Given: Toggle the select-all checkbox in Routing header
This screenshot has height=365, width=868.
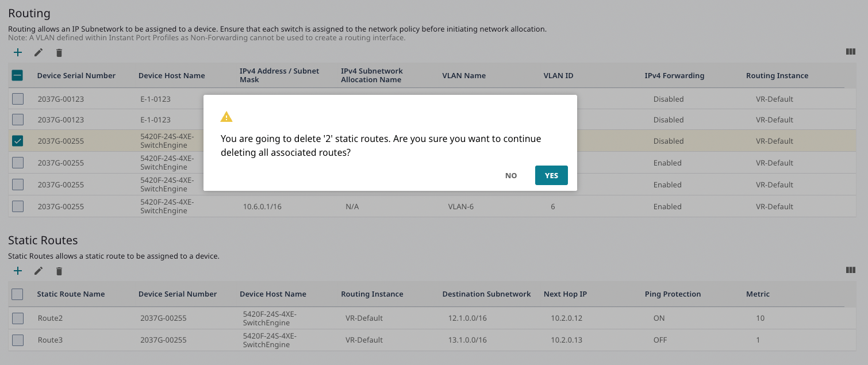Looking at the screenshot, I should click(18, 75).
